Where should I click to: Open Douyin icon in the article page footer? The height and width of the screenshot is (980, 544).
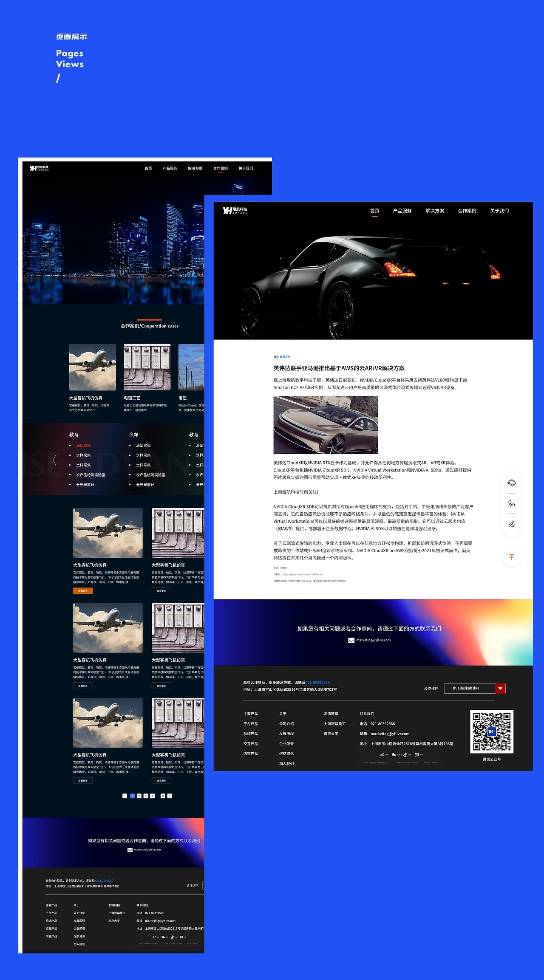pyautogui.click(x=405, y=755)
